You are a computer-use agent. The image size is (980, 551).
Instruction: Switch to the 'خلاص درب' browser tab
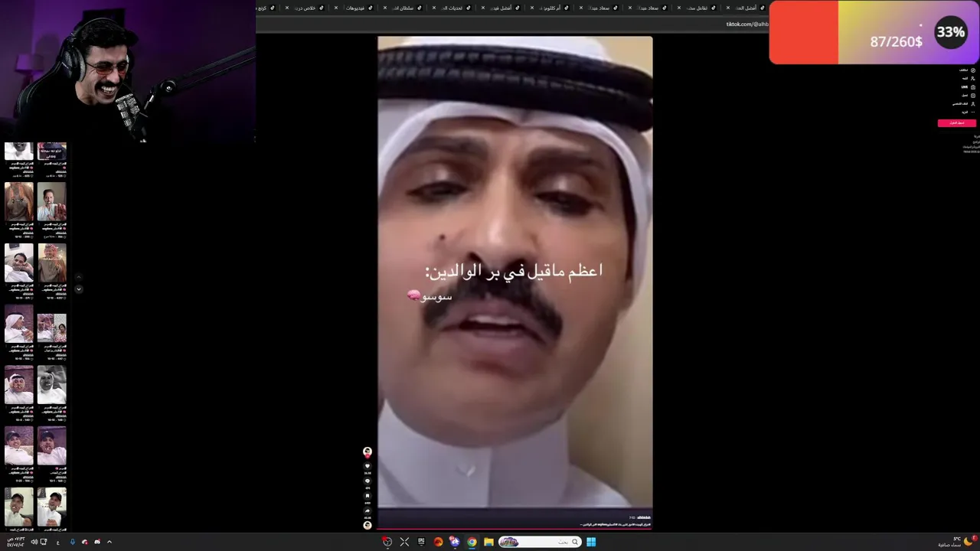tap(302, 8)
